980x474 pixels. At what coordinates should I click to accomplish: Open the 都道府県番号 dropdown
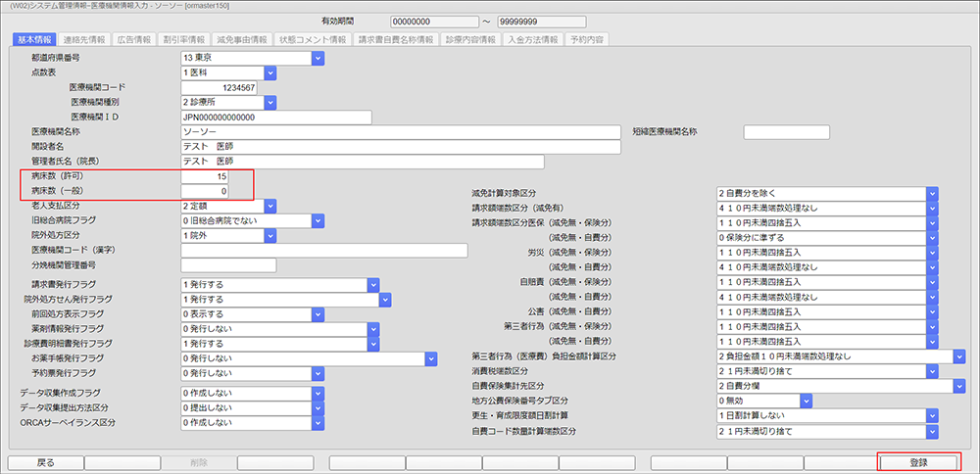pyautogui.click(x=318, y=58)
